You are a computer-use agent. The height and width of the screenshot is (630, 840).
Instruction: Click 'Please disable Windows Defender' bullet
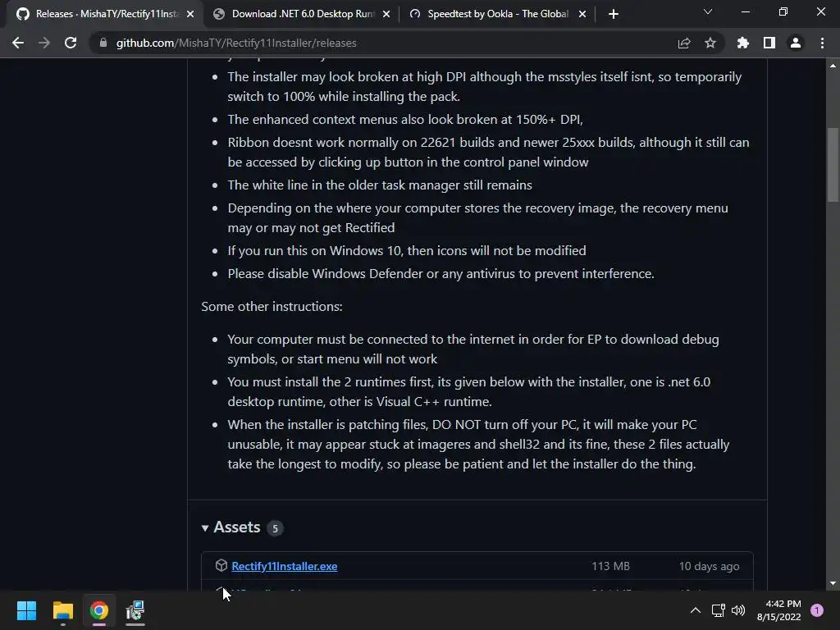pyautogui.click(x=441, y=274)
